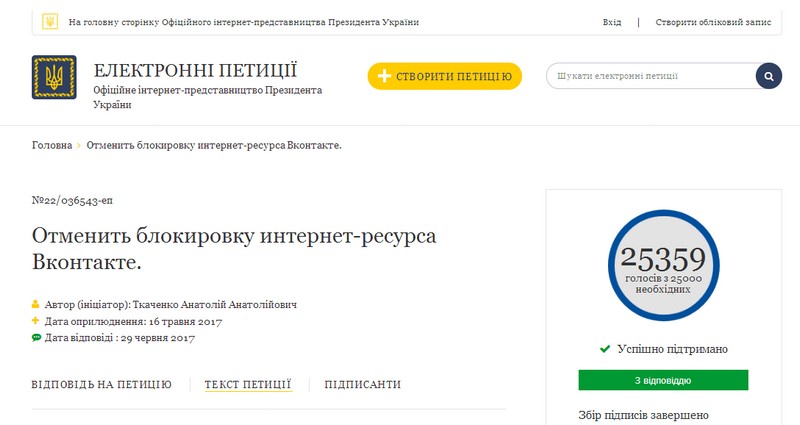Click the large blue trident logo

(54, 77)
